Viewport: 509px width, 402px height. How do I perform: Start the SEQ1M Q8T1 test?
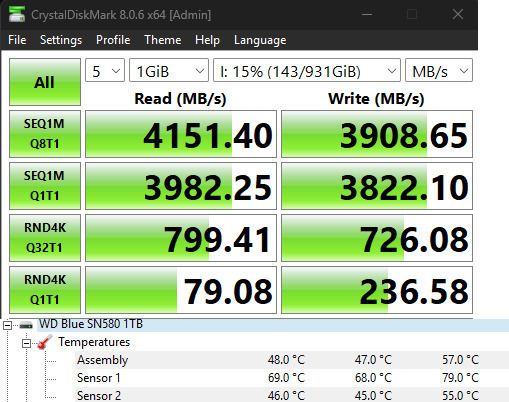(45, 134)
